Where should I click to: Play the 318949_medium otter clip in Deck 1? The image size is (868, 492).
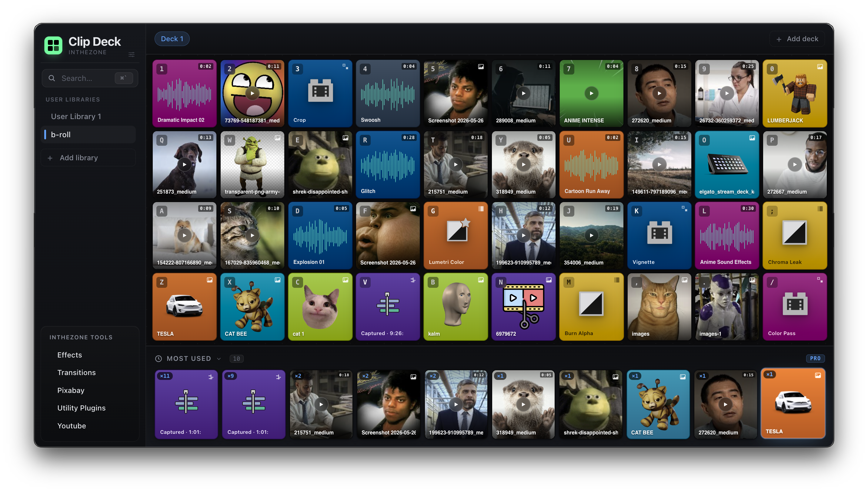[524, 165]
